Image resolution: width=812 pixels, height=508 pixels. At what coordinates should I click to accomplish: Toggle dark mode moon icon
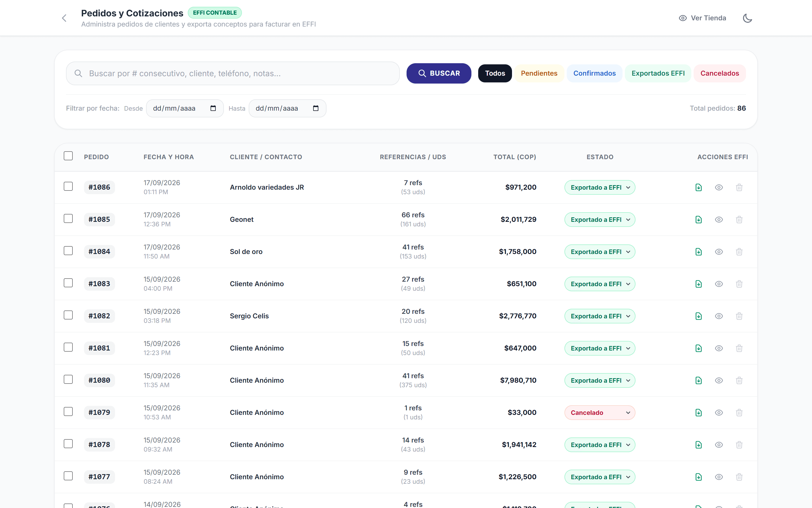click(x=748, y=18)
